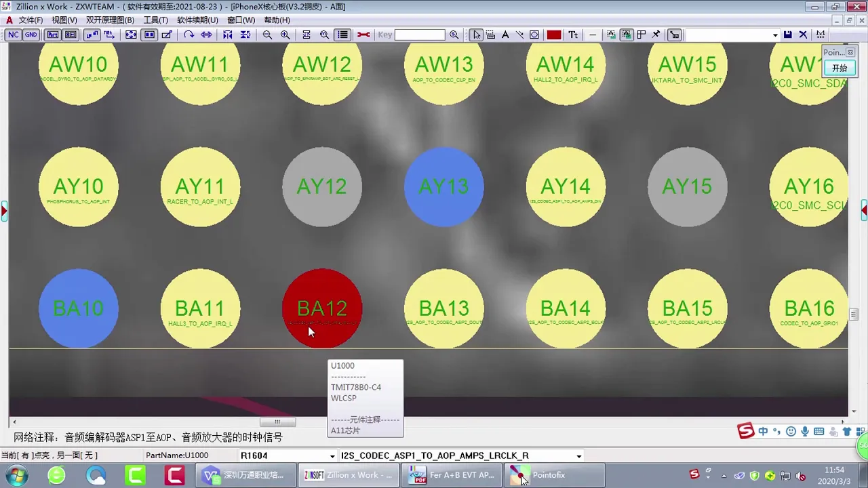
Task: Open the 软件续期(U) menu
Action: tap(197, 20)
